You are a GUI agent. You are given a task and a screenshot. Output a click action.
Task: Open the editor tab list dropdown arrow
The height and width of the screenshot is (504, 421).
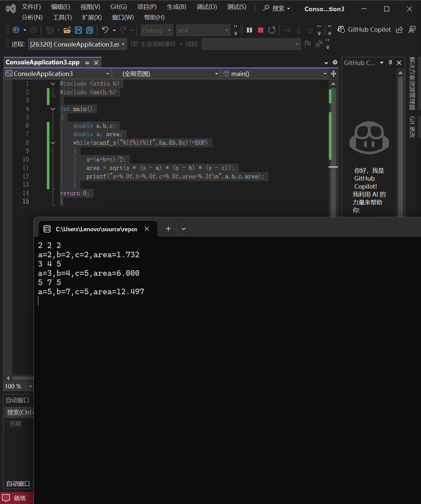pyautogui.click(x=326, y=63)
